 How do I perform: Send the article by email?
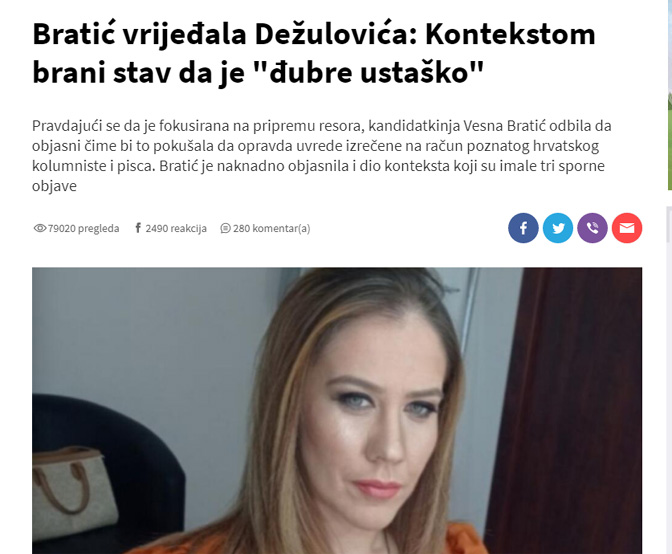click(627, 228)
